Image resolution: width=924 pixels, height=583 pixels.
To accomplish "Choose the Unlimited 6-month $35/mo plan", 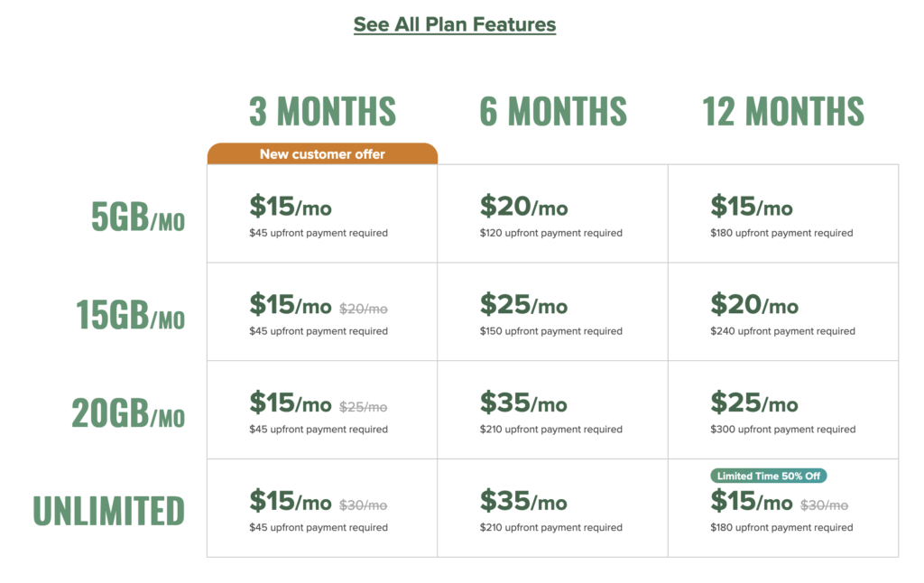I will click(x=553, y=508).
